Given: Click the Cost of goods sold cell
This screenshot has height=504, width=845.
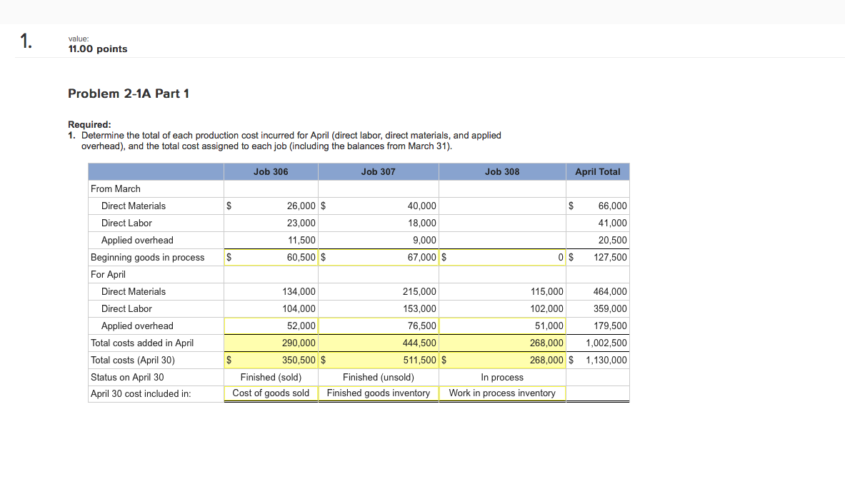Looking at the screenshot, I should click(x=271, y=393).
